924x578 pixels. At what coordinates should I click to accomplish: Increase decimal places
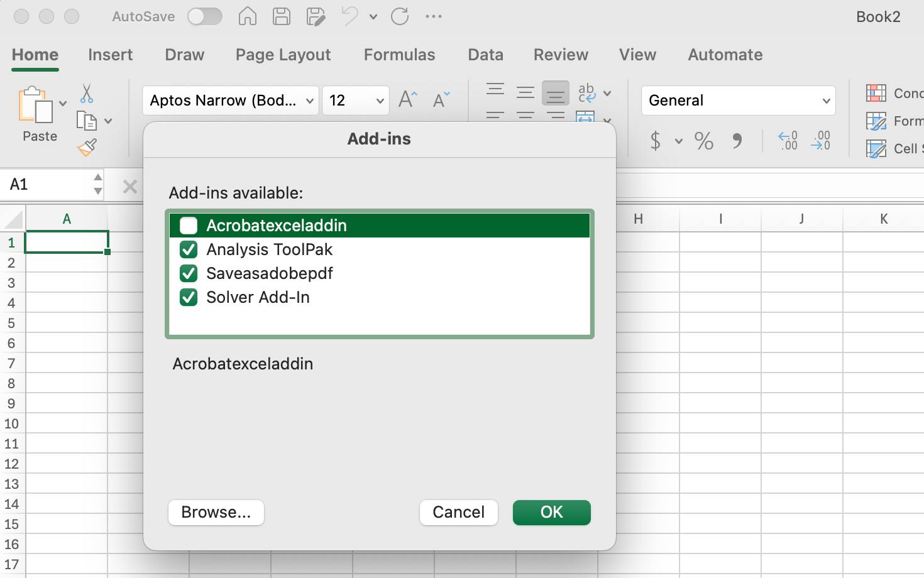788,140
